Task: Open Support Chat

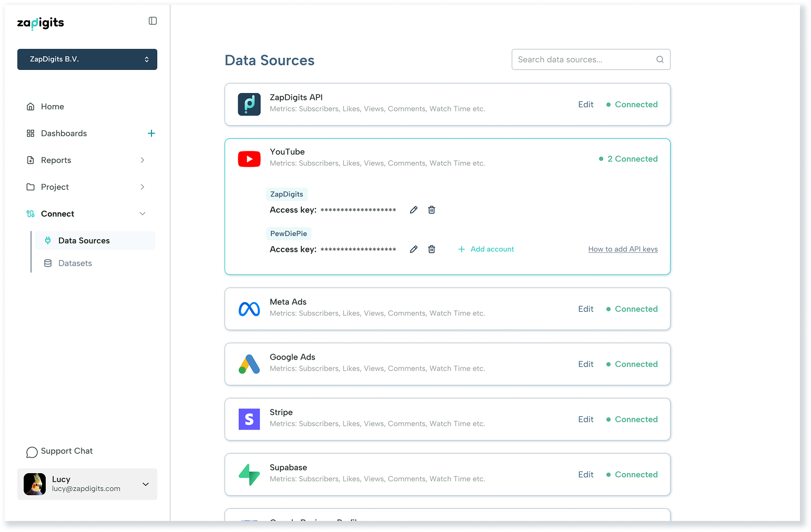Action: 59,451
